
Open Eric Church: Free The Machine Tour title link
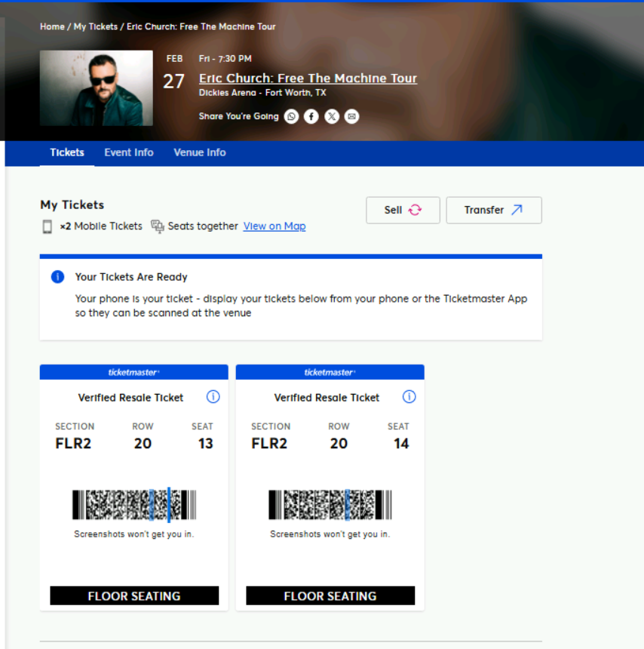point(308,78)
